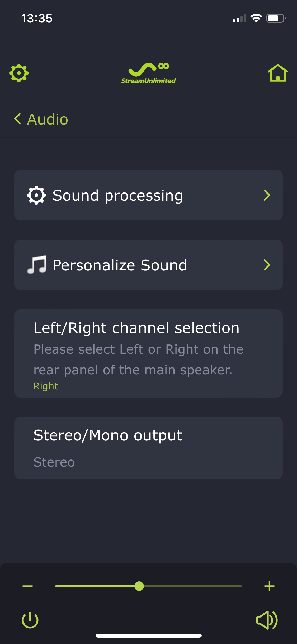
Task: Go to home screen via house icon
Action: point(278,73)
